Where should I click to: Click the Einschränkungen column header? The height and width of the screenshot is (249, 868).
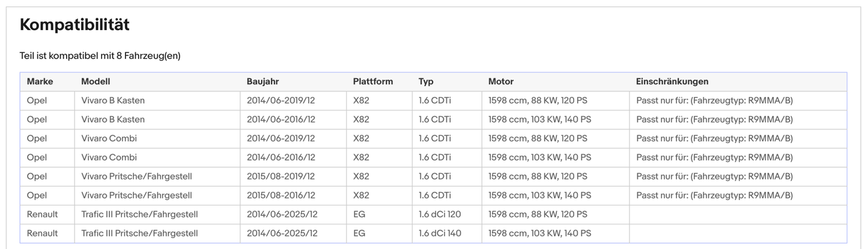672,82
